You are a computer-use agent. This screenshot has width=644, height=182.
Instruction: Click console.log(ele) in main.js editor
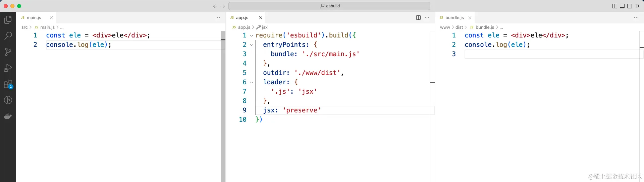(x=78, y=45)
